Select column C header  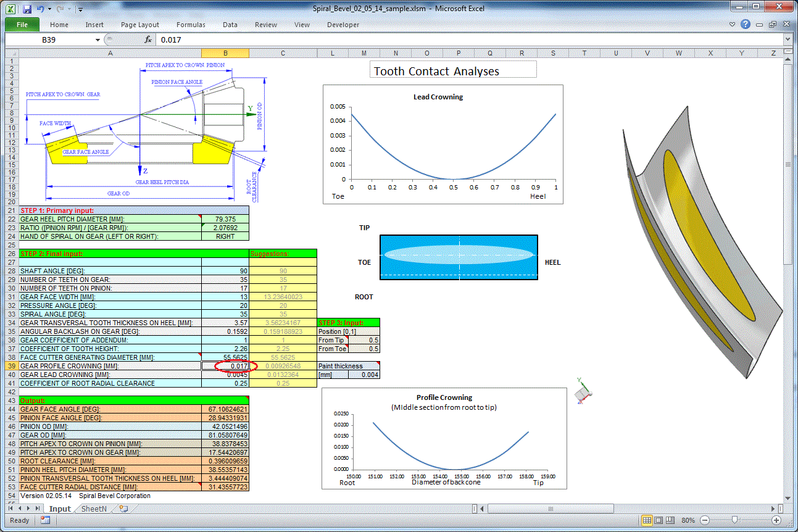pyautogui.click(x=283, y=53)
